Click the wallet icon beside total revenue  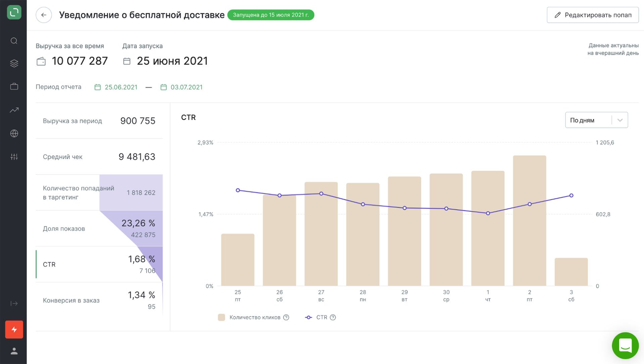point(41,61)
